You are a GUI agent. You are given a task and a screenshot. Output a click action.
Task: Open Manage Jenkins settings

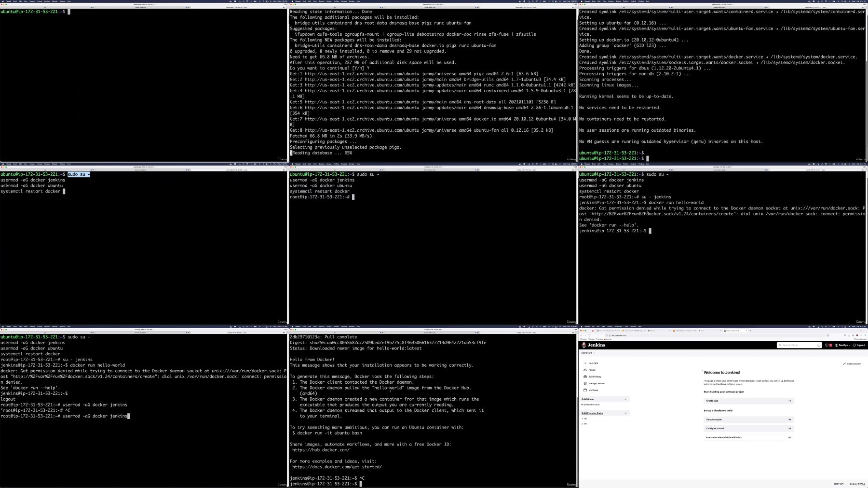(594, 383)
